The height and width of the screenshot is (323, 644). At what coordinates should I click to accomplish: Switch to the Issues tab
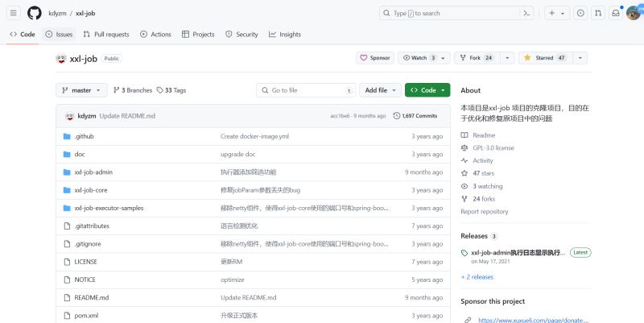(x=59, y=35)
